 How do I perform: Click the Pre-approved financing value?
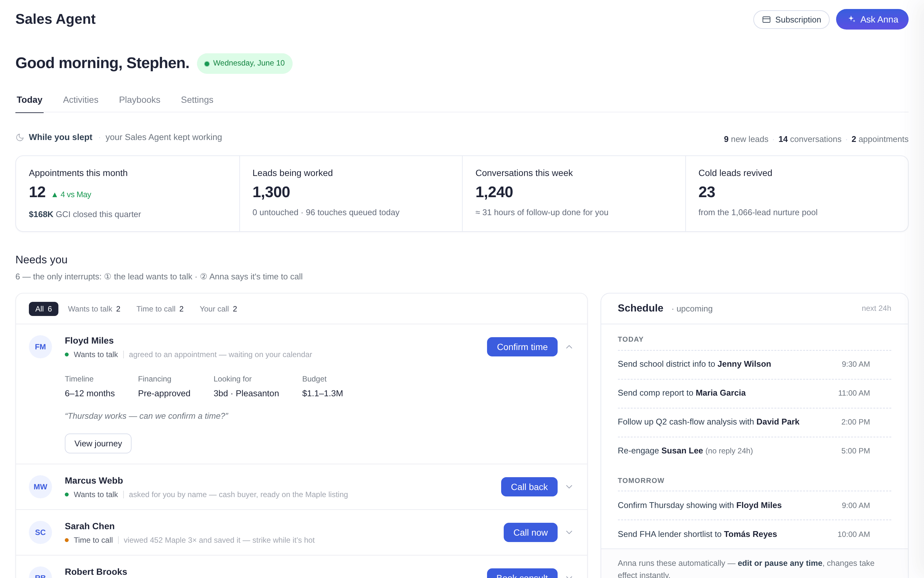(164, 393)
